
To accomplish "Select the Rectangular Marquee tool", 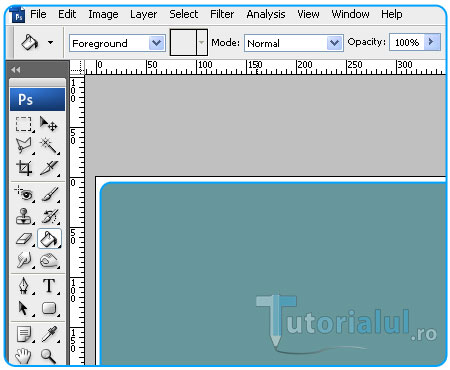I will [x=24, y=124].
